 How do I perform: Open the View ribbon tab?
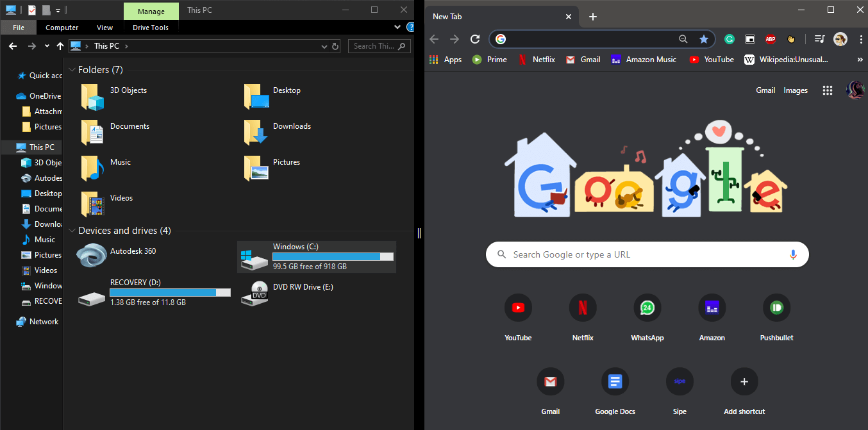104,28
